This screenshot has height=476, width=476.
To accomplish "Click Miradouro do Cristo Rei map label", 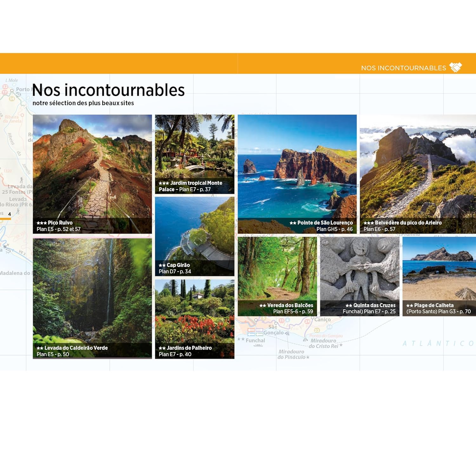I will coord(323,343).
